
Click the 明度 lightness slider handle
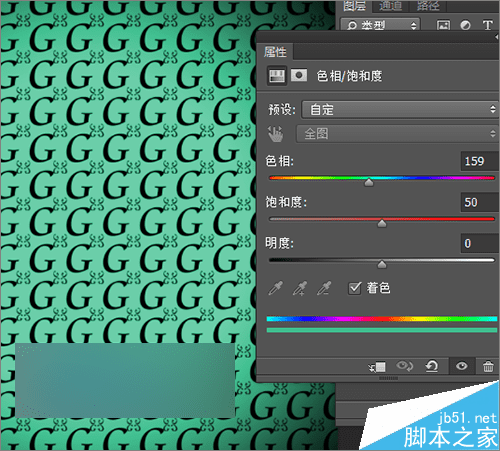382,265
